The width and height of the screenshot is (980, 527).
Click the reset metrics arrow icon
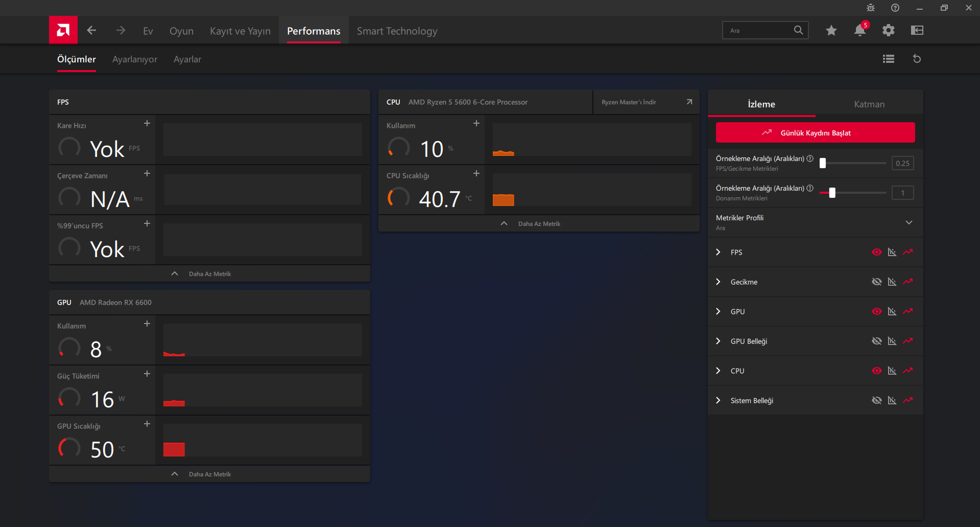tap(917, 59)
